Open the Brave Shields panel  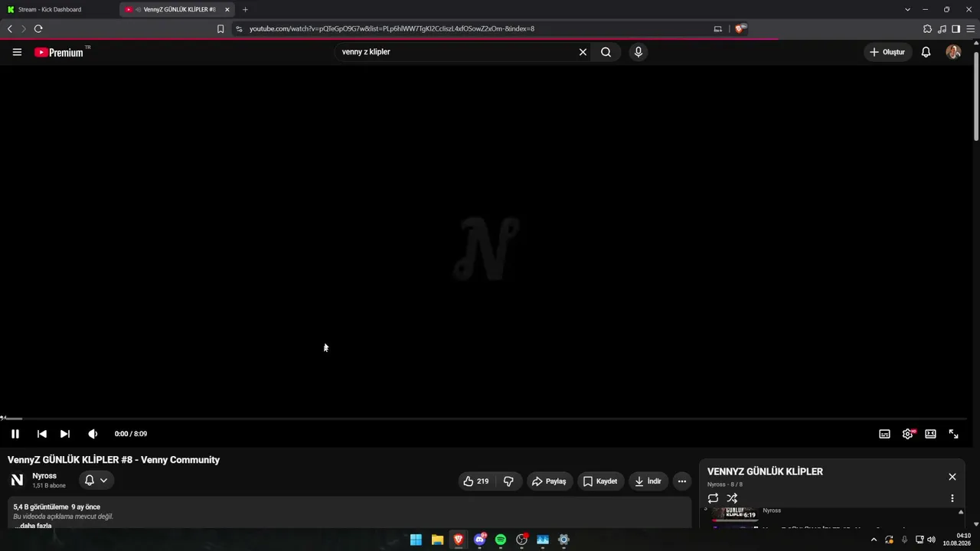[x=740, y=29]
